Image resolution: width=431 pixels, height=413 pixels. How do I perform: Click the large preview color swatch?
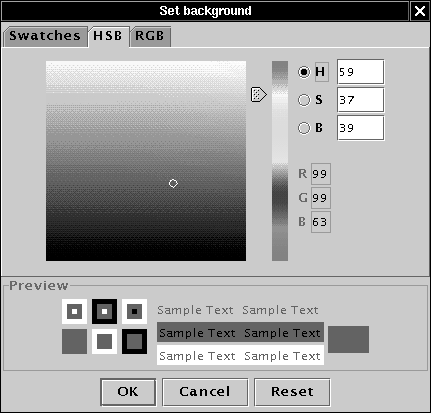tap(348, 339)
